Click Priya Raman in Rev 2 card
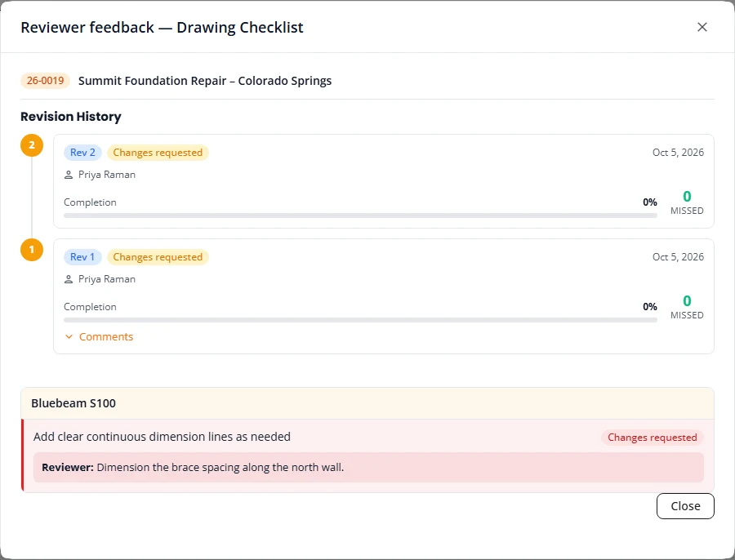 click(x=107, y=175)
